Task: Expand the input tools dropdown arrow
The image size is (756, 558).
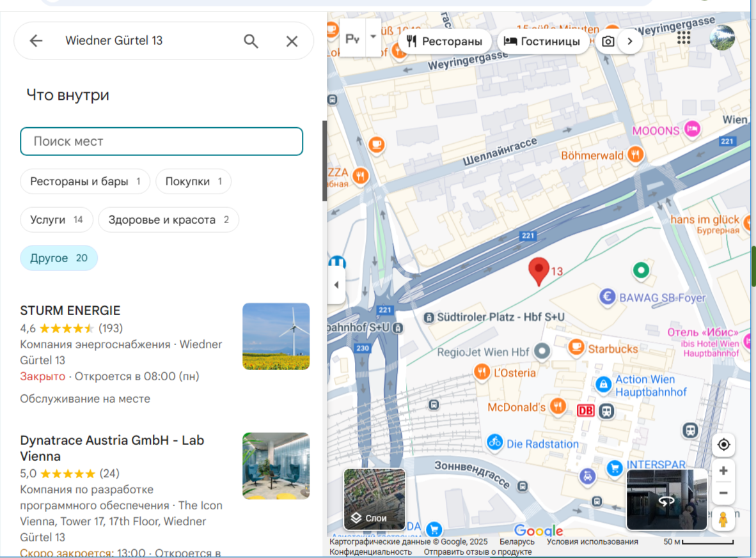Action: (x=373, y=36)
